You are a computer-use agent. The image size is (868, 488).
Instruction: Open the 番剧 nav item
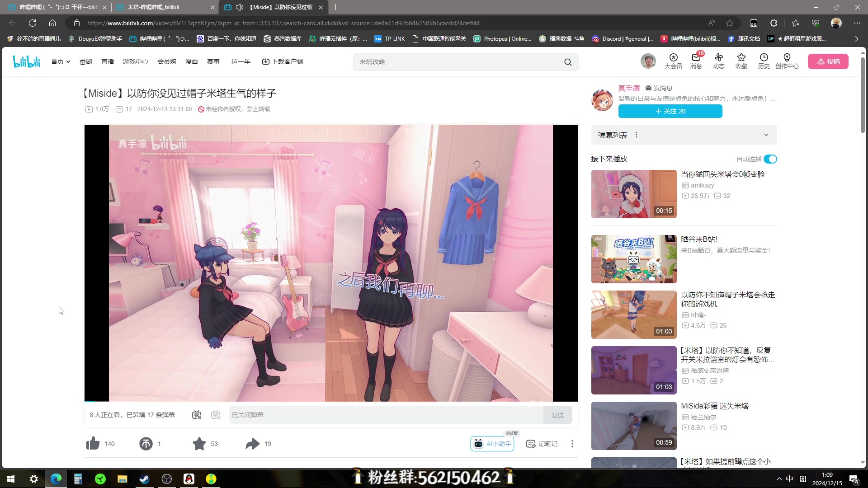tap(86, 61)
